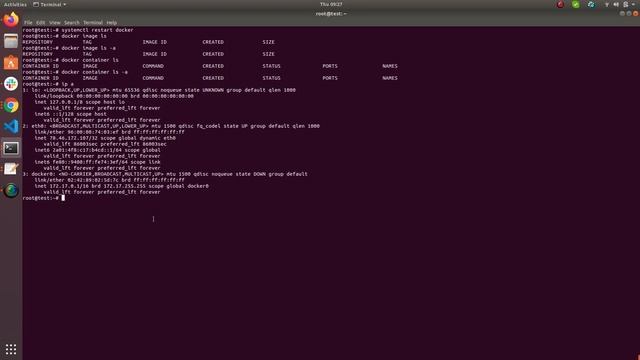The width and height of the screenshot is (640, 360).
Task: Click the 'docker image ls -a' line
Action: coord(69,48)
